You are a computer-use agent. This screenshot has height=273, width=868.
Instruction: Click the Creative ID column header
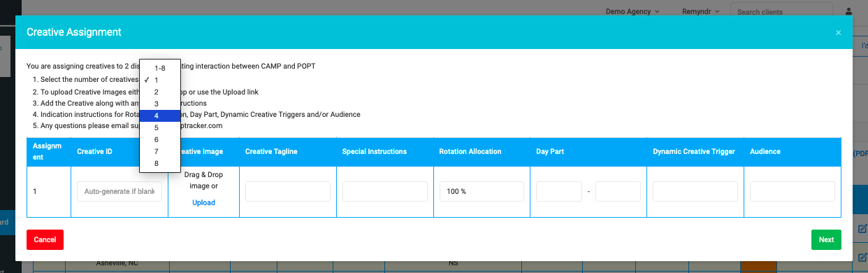point(94,151)
